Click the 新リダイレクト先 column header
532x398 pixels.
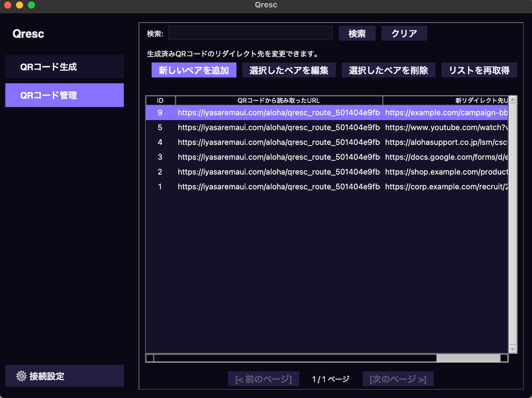click(x=446, y=101)
